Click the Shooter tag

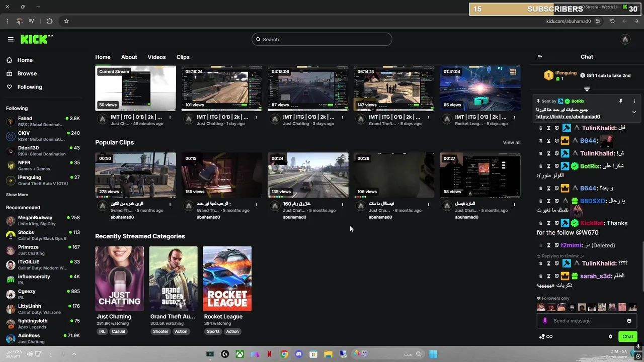(160, 331)
